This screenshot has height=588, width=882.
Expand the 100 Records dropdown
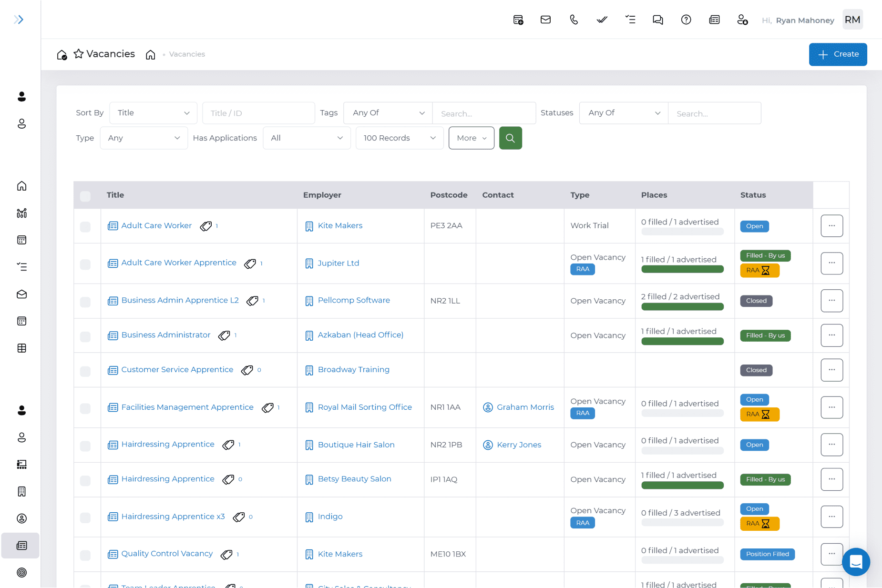point(399,138)
